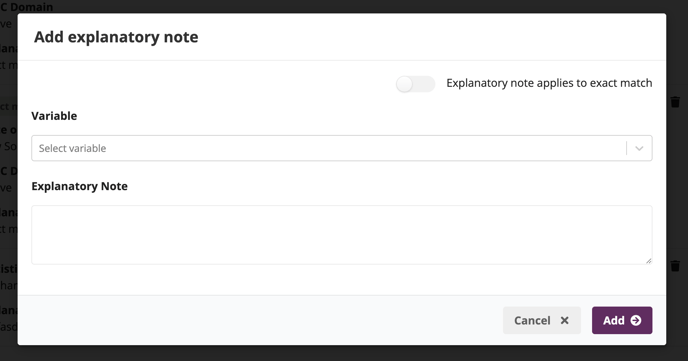Click the text area resize grip corner
The image size is (688, 361).
click(649, 260)
